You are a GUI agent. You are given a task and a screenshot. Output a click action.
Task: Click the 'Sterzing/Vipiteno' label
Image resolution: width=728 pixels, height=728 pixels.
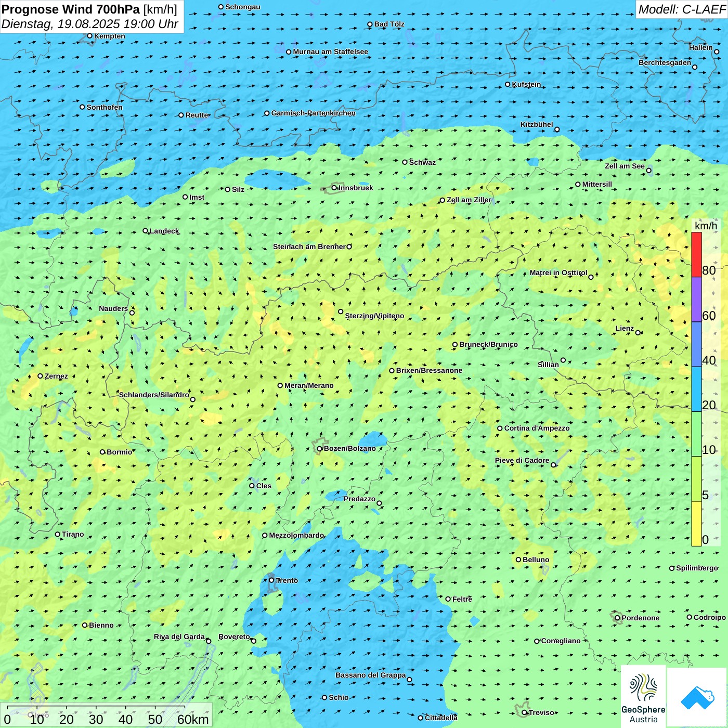pyautogui.click(x=374, y=316)
